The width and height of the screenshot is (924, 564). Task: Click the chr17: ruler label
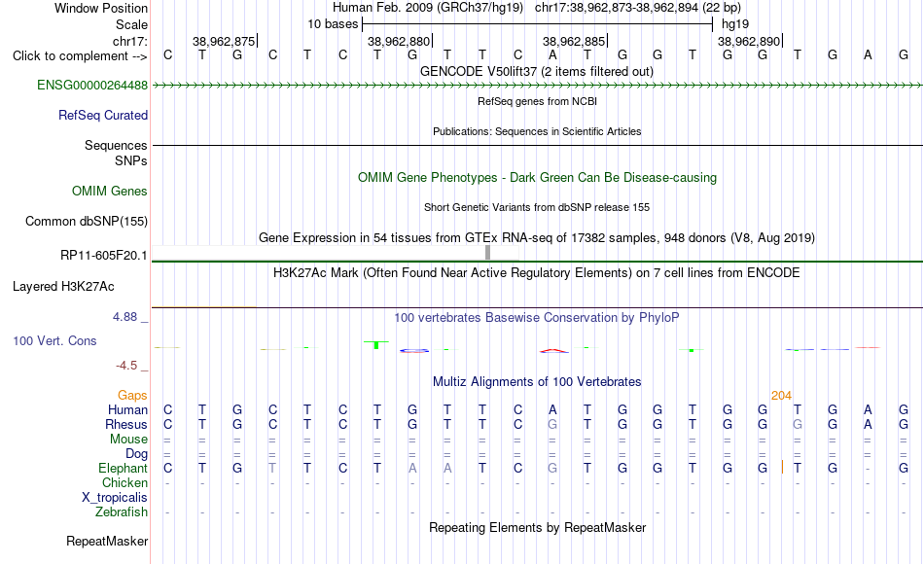click(x=129, y=41)
